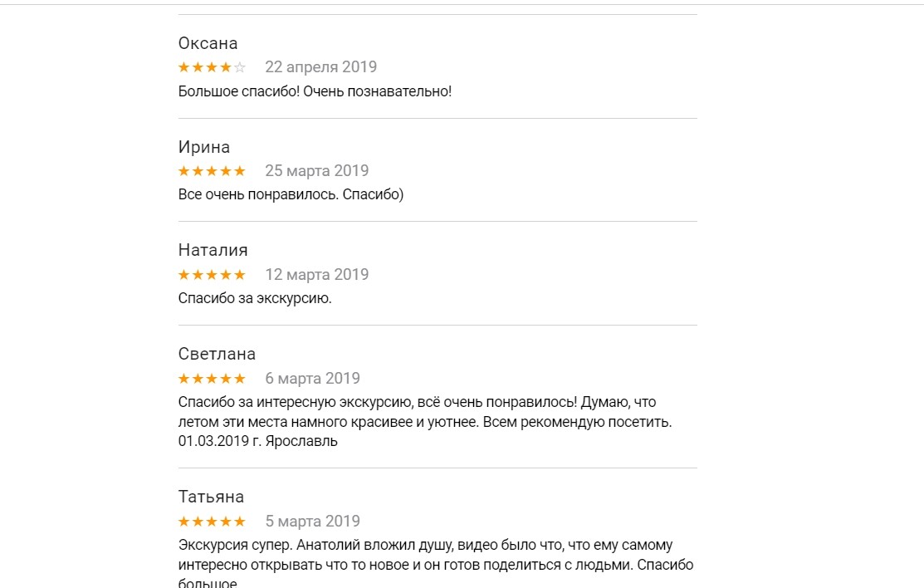Open reviewer Наталия's name
Image resolution: width=924 pixels, height=588 pixels.
[213, 250]
